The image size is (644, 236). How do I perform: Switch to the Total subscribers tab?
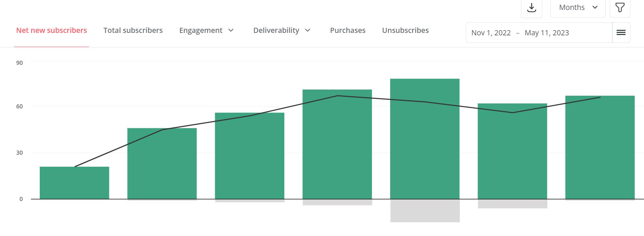coord(133,31)
